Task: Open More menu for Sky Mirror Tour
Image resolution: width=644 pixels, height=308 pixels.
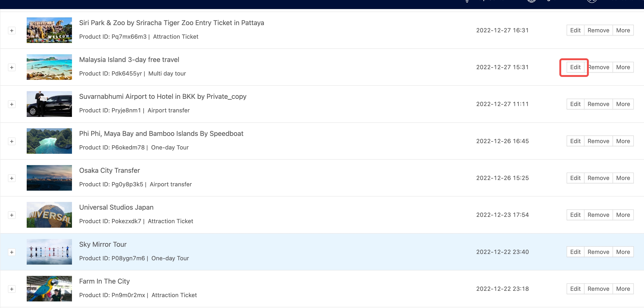Action: point(623,252)
